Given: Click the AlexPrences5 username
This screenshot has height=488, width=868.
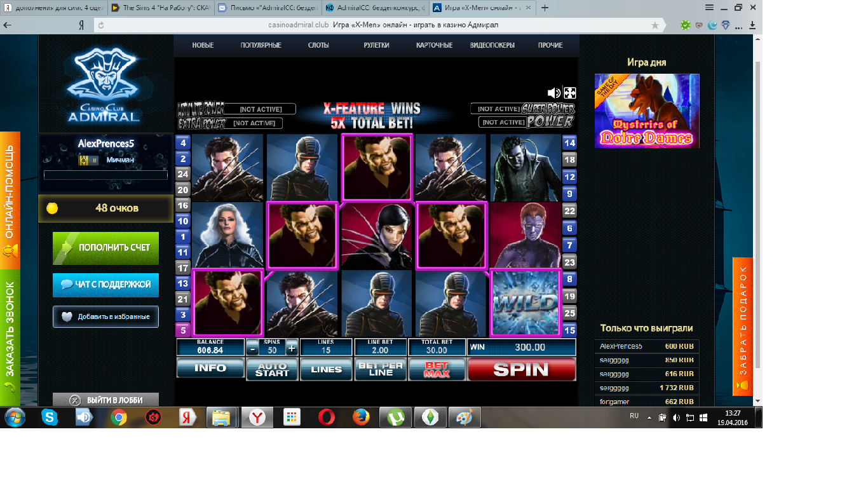Looking at the screenshot, I should click(x=105, y=144).
